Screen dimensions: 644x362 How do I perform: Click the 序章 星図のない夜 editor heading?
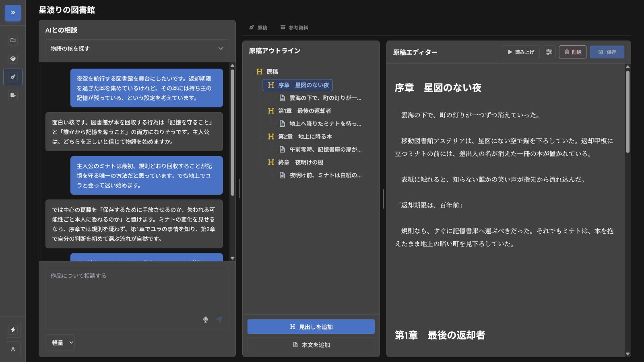pyautogui.click(x=438, y=88)
